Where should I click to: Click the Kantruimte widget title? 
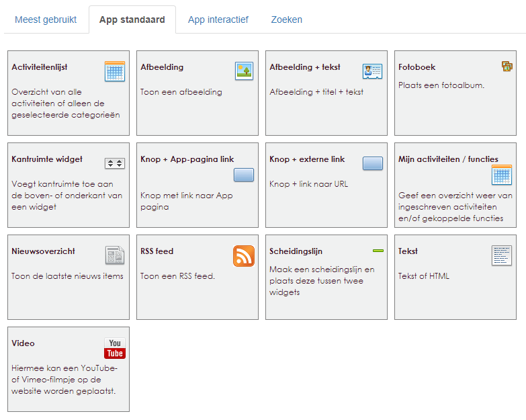pos(46,159)
